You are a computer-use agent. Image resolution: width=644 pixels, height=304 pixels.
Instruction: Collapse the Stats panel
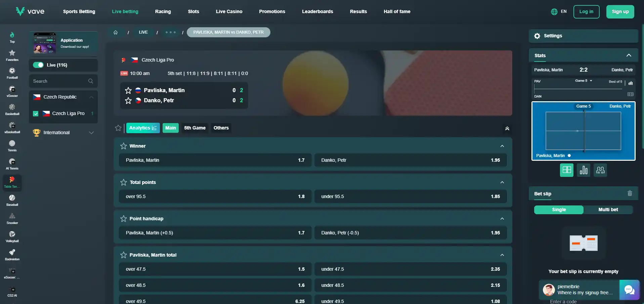[x=629, y=55]
